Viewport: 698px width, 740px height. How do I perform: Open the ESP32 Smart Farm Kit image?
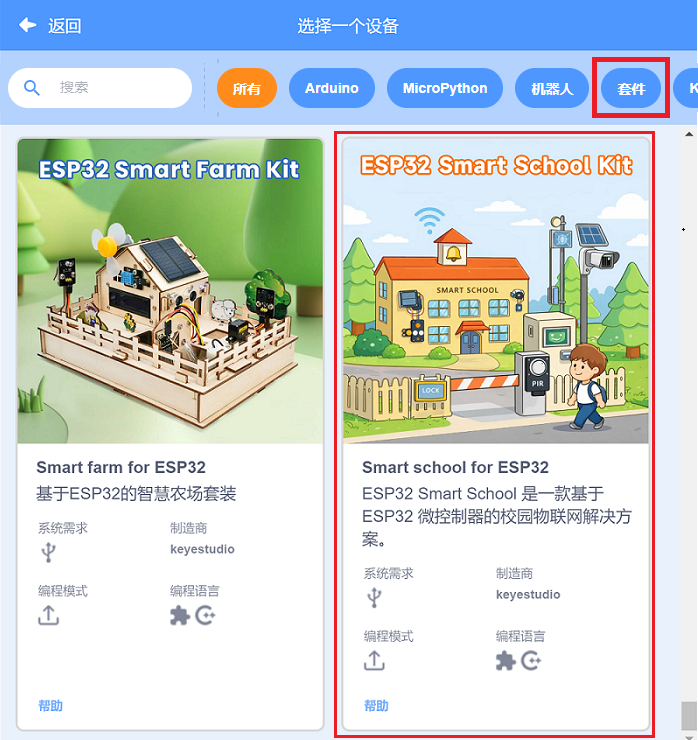tap(170, 291)
